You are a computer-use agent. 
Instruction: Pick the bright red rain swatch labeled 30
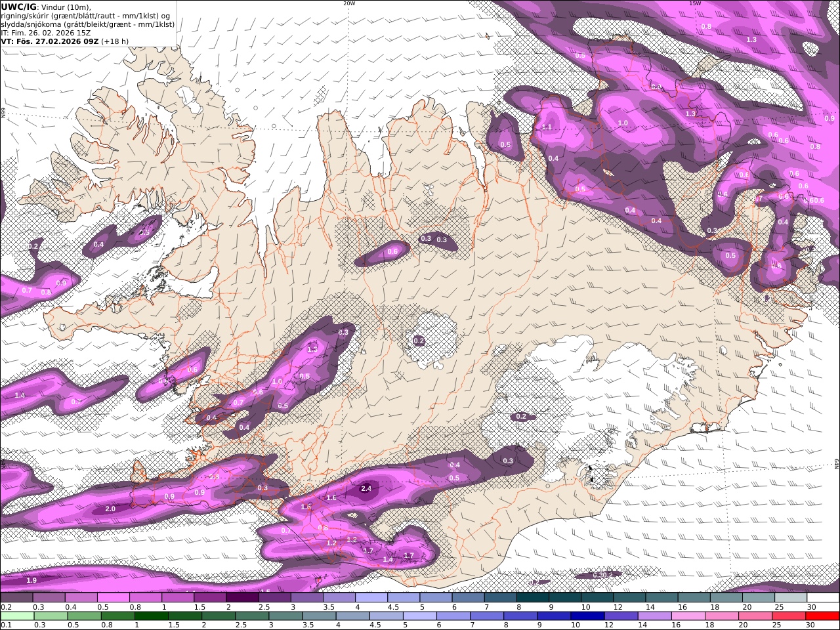(823, 616)
